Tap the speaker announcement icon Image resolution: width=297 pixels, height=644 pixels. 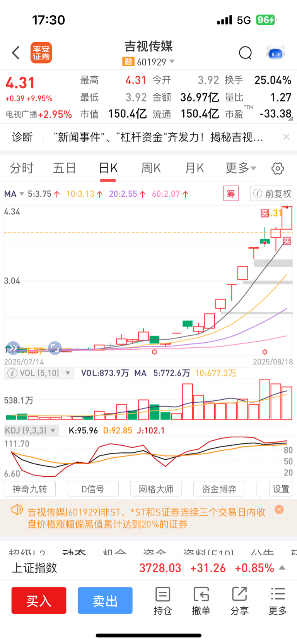(x=17, y=510)
